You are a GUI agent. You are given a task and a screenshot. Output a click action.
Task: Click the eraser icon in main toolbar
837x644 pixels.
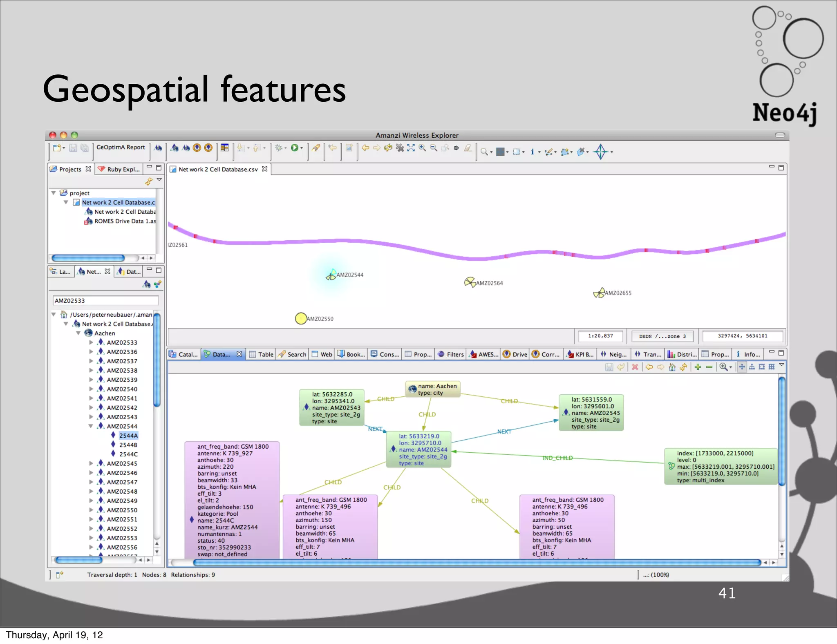pyautogui.click(x=468, y=148)
